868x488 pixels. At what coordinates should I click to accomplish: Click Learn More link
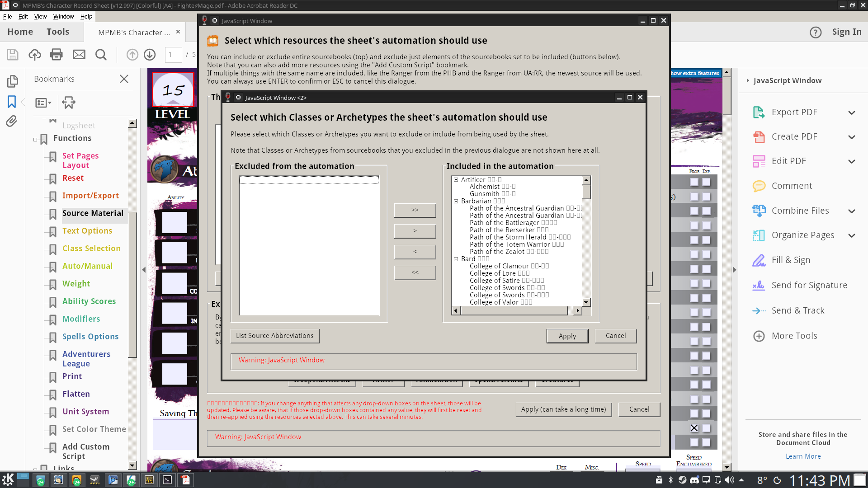[x=803, y=456]
